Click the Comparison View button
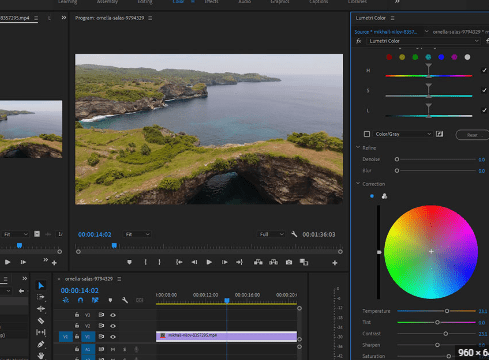The height and width of the screenshot is (360, 489). pyautogui.click(x=304, y=262)
